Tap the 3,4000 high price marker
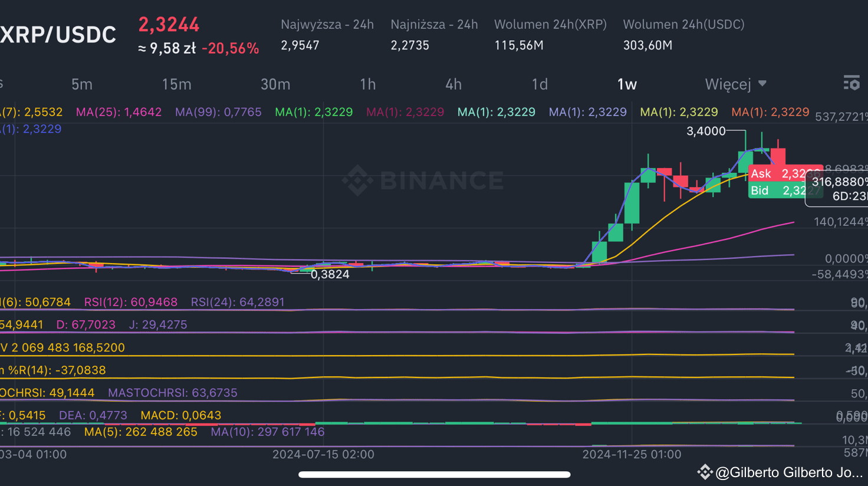Image resolution: width=868 pixels, height=486 pixels. [706, 131]
